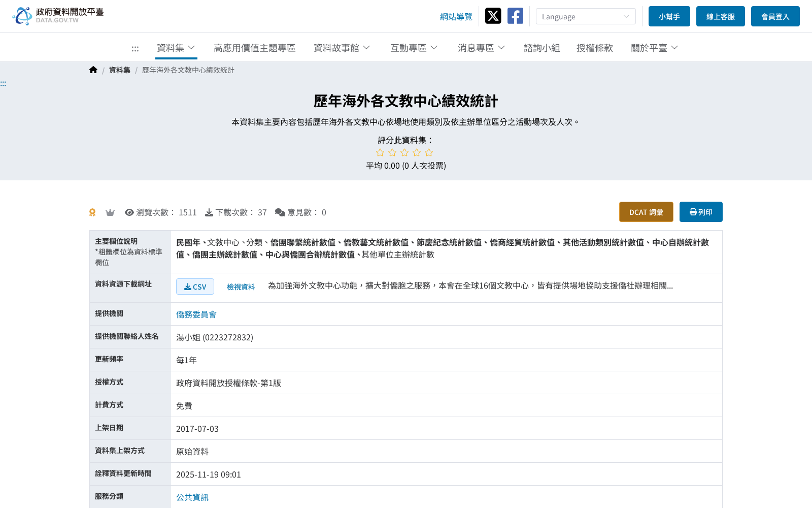Click the crown badge icon
The width and height of the screenshot is (812, 508).
110,212
